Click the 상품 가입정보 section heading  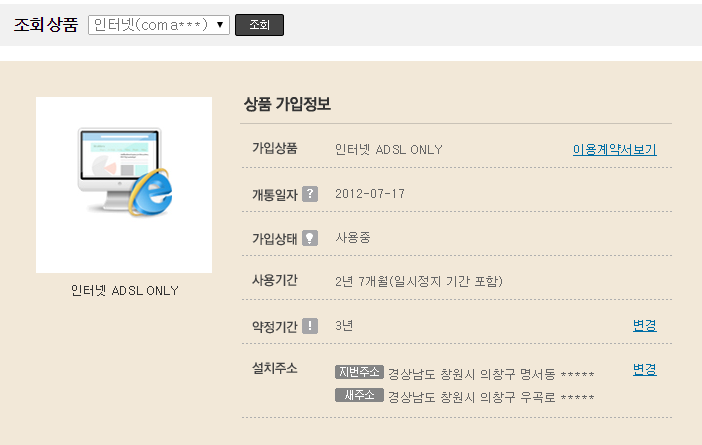287,104
